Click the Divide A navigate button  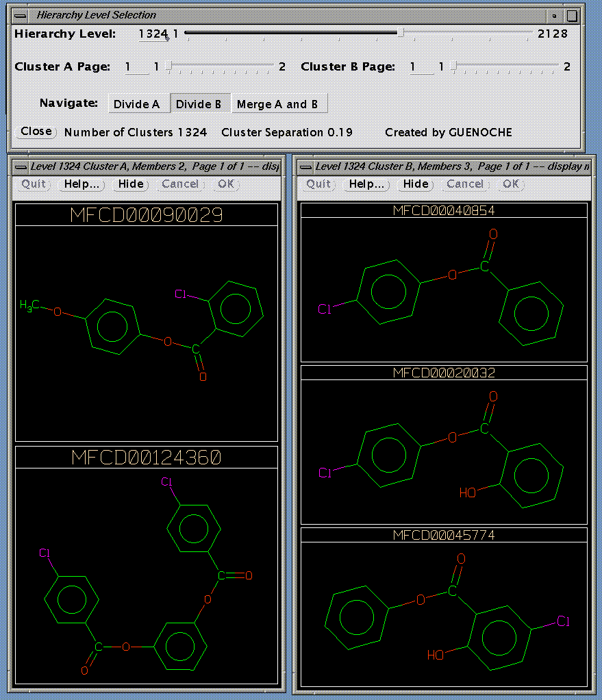tap(137, 104)
